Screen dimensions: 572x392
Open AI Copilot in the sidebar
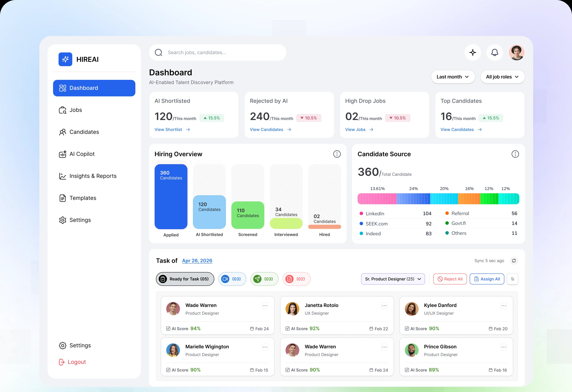[94, 154]
